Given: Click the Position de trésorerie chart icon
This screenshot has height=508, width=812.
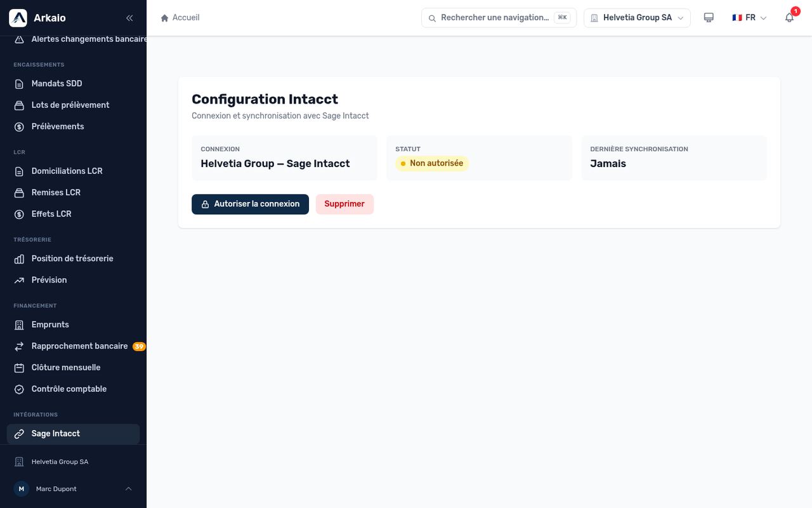Looking at the screenshot, I should point(19,259).
